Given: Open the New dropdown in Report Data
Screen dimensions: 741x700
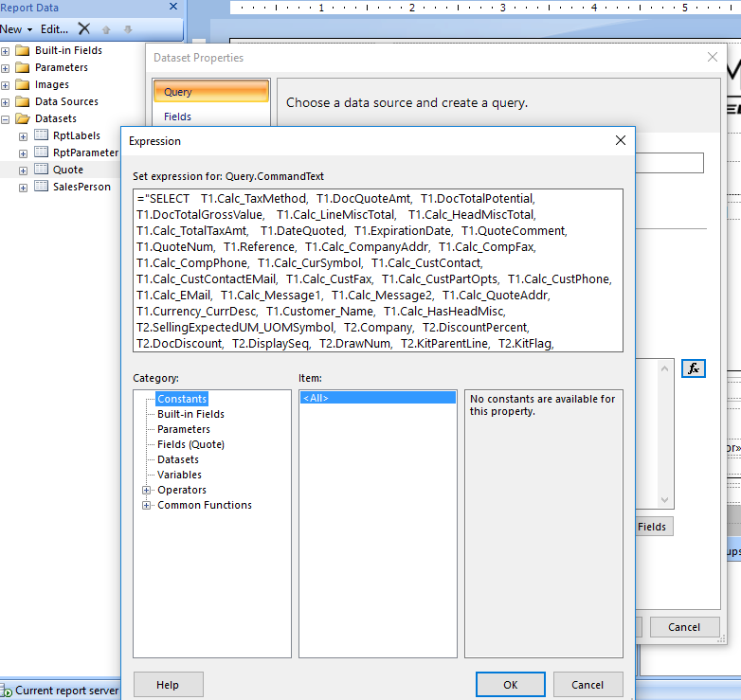Looking at the screenshot, I should click(16, 29).
